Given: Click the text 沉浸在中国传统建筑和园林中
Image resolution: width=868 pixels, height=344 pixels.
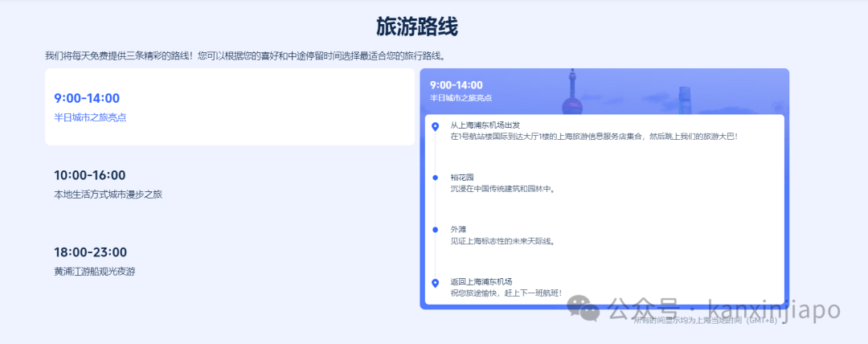Looking at the screenshot, I should (502, 189).
